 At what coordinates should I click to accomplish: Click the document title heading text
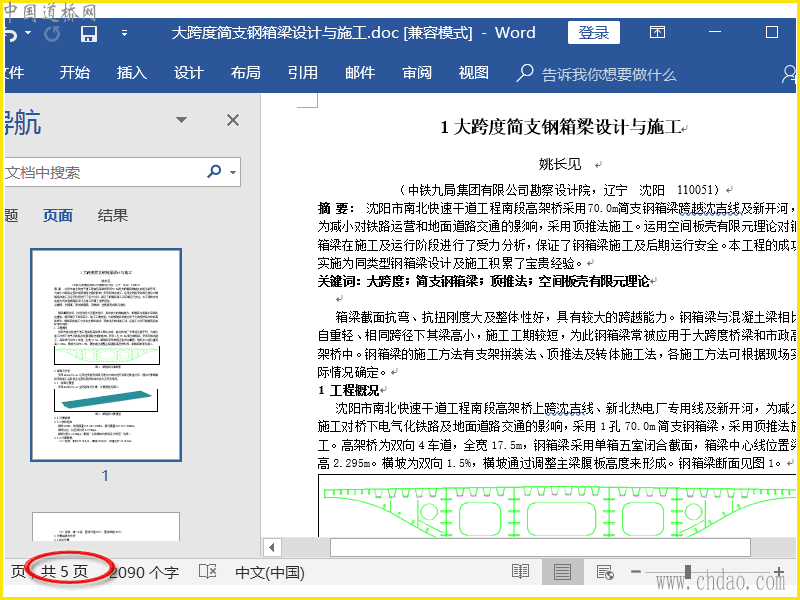561,127
